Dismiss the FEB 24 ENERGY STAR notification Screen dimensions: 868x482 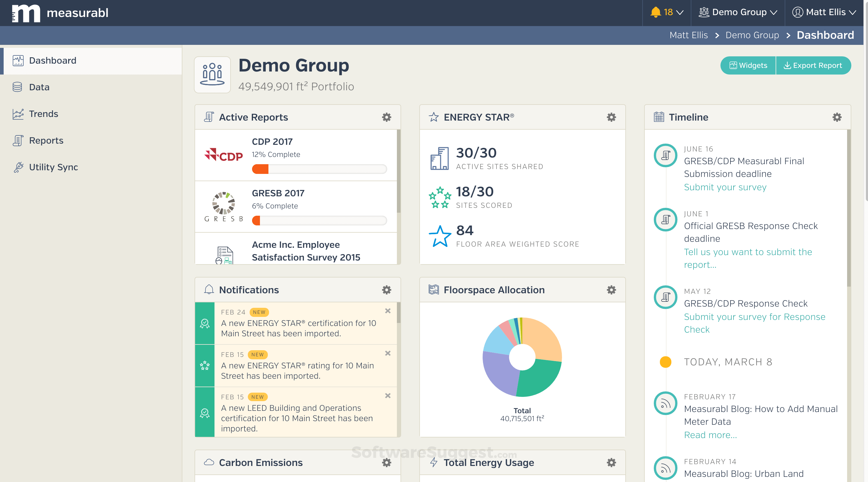(387, 311)
